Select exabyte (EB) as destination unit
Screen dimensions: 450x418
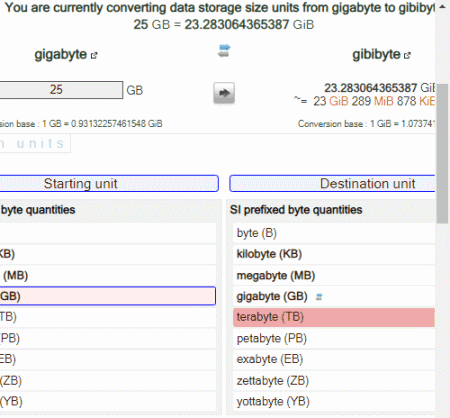[334, 359]
